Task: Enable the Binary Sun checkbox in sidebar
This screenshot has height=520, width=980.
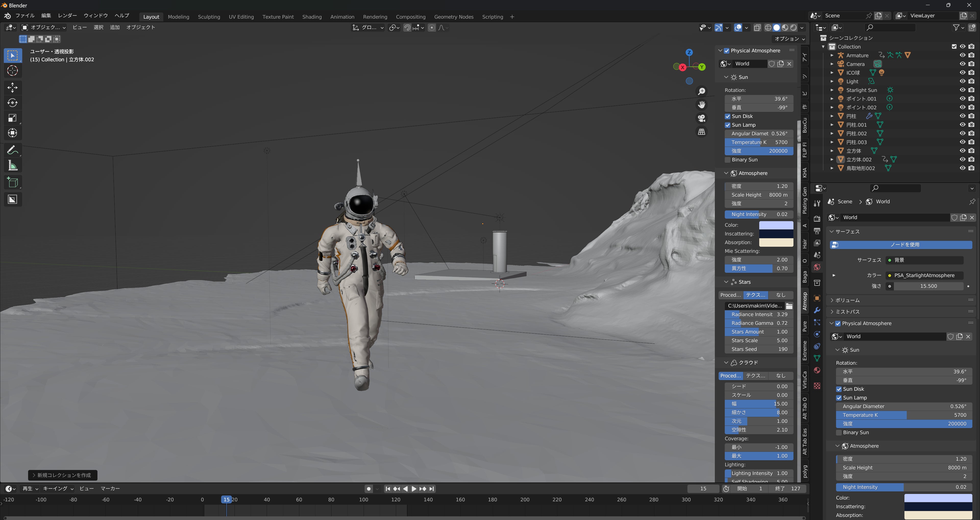Action: (x=727, y=160)
